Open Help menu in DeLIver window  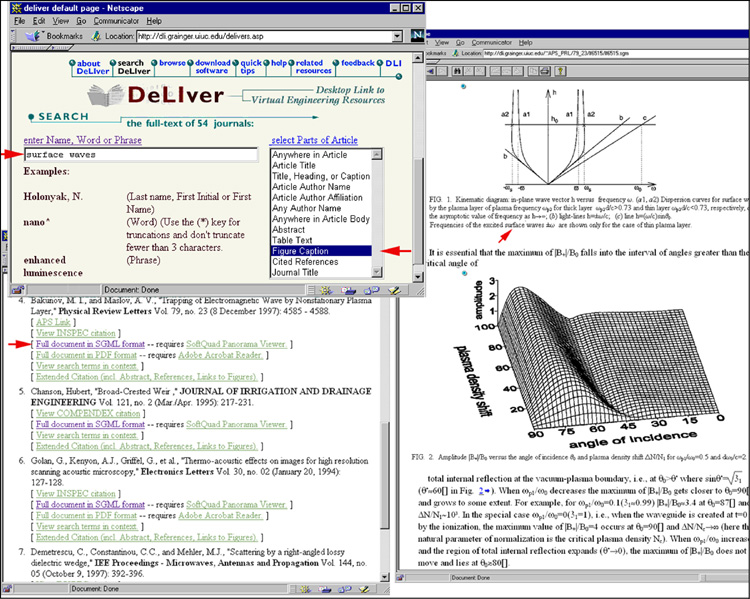pyautogui.click(x=154, y=21)
